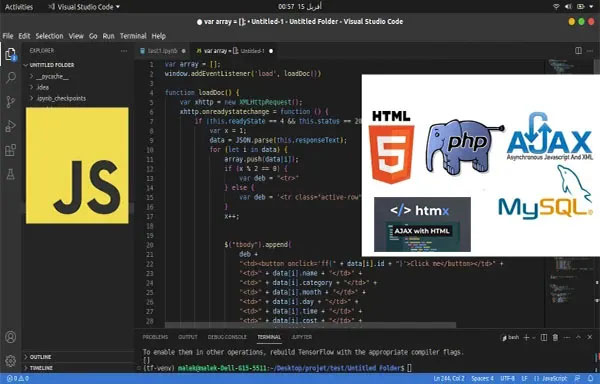Image resolution: width=600 pixels, height=384 pixels.
Task: Click code line 11 'array.push(data[i]);'
Action: tap(261, 159)
